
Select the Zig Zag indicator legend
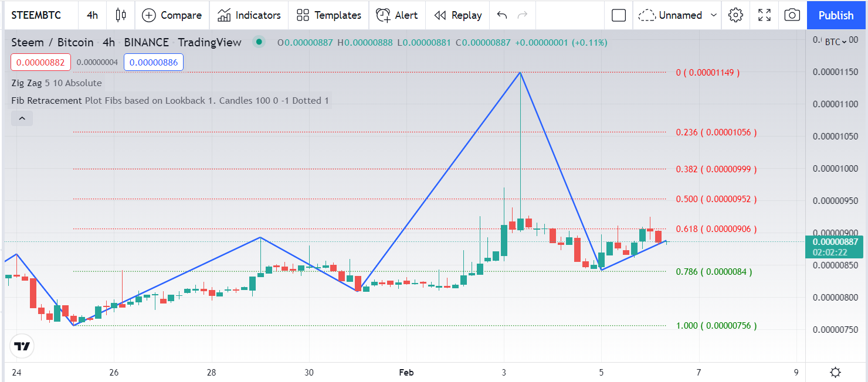tap(56, 83)
